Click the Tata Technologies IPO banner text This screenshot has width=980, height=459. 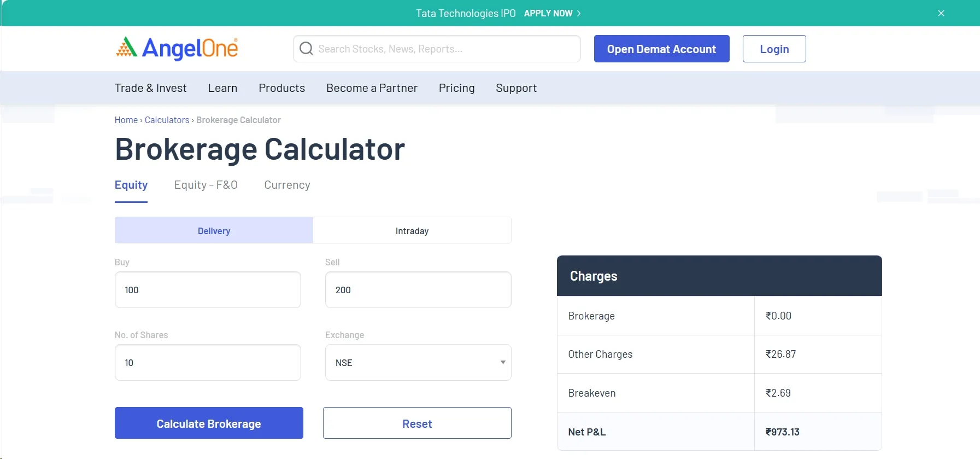(466, 13)
